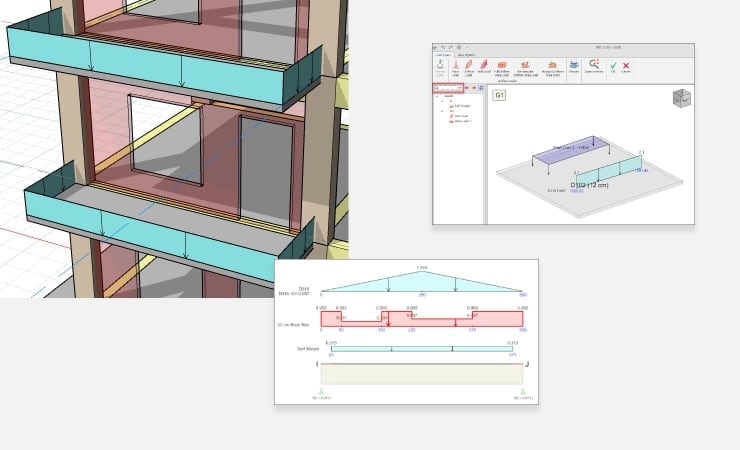
Task: Click the D102 (12 cm) slab label
Action: point(589,185)
